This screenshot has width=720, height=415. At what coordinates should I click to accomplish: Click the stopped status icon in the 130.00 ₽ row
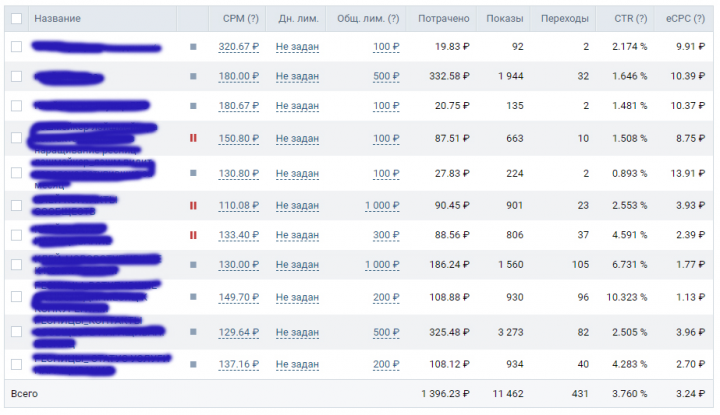193,265
